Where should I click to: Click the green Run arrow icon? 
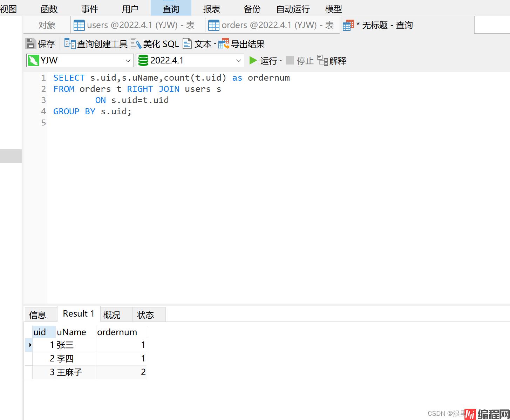(253, 60)
